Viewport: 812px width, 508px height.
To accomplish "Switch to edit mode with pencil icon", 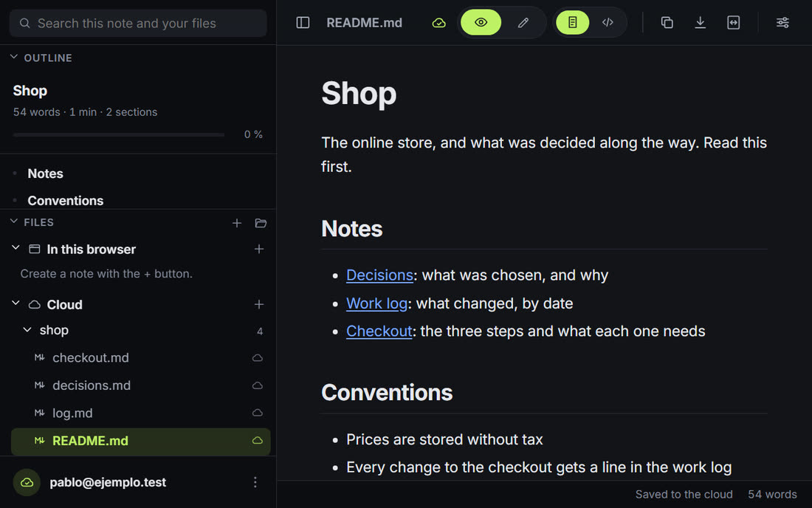I will (523, 22).
